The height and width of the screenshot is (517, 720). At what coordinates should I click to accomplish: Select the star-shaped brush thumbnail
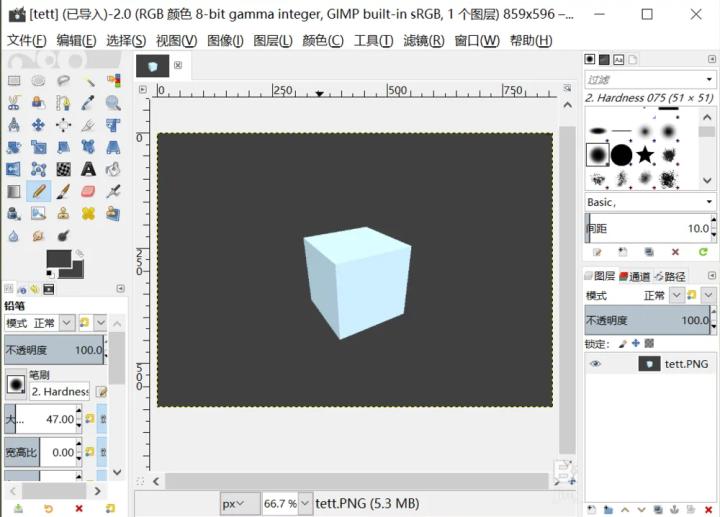pyautogui.click(x=646, y=155)
